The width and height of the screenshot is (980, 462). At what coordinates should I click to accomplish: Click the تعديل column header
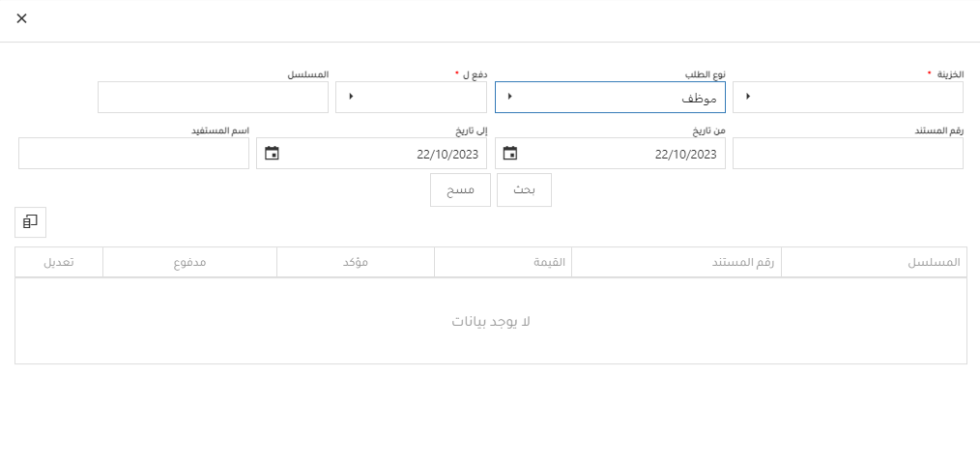[x=59, y=263]
